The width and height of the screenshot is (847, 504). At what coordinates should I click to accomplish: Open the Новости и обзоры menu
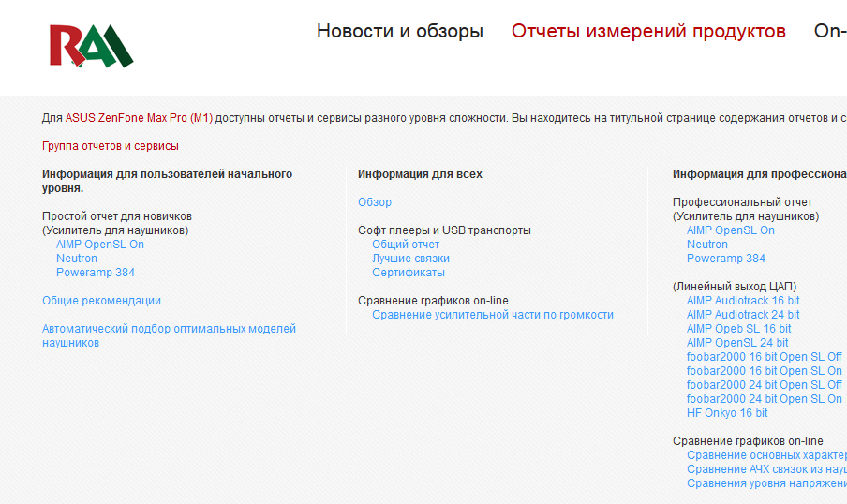399,31
